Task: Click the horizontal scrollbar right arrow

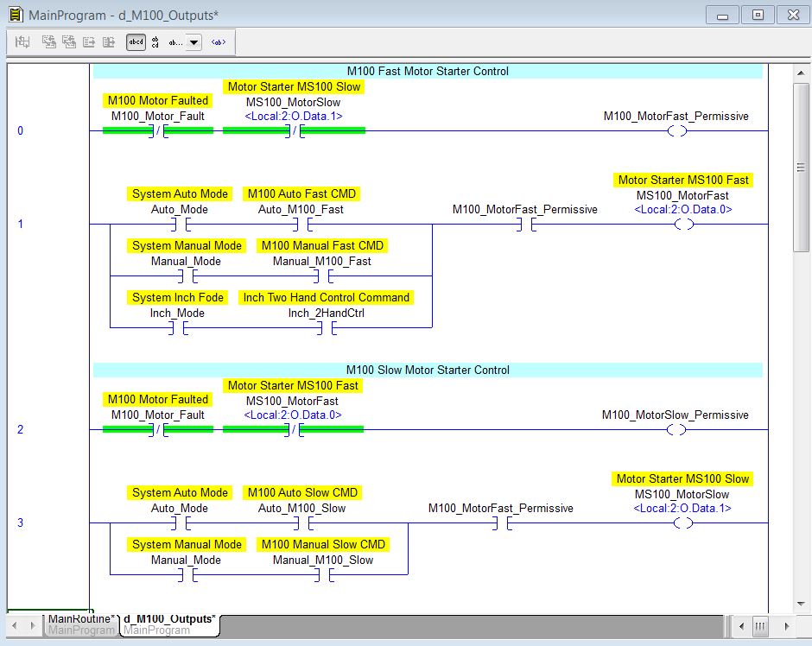Action: (787, 626)
